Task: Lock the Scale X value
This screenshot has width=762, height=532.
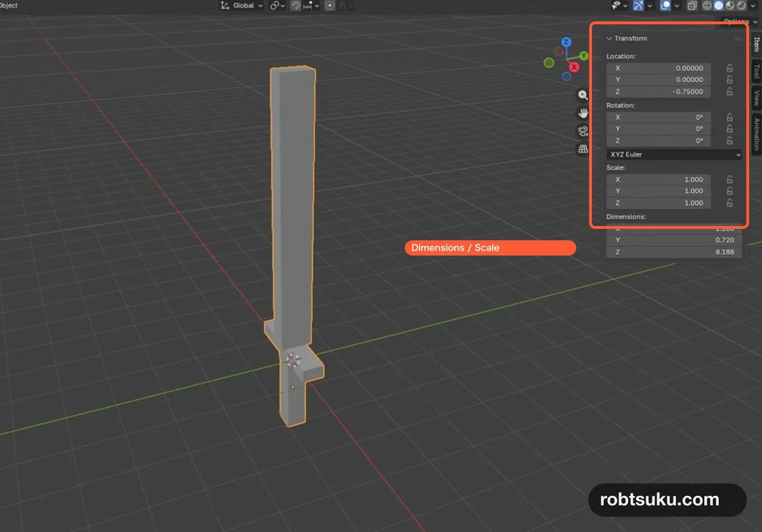Action: coord(730,179)
